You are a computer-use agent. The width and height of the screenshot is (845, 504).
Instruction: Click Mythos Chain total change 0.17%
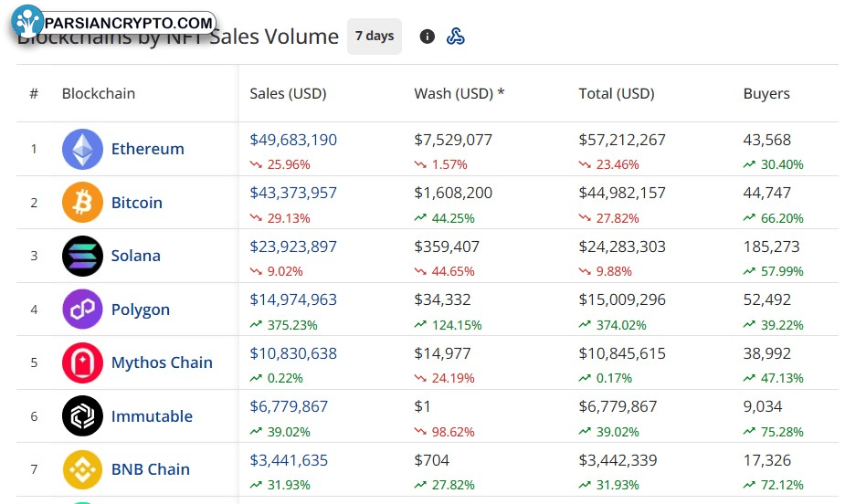click(x=606, y=379)
